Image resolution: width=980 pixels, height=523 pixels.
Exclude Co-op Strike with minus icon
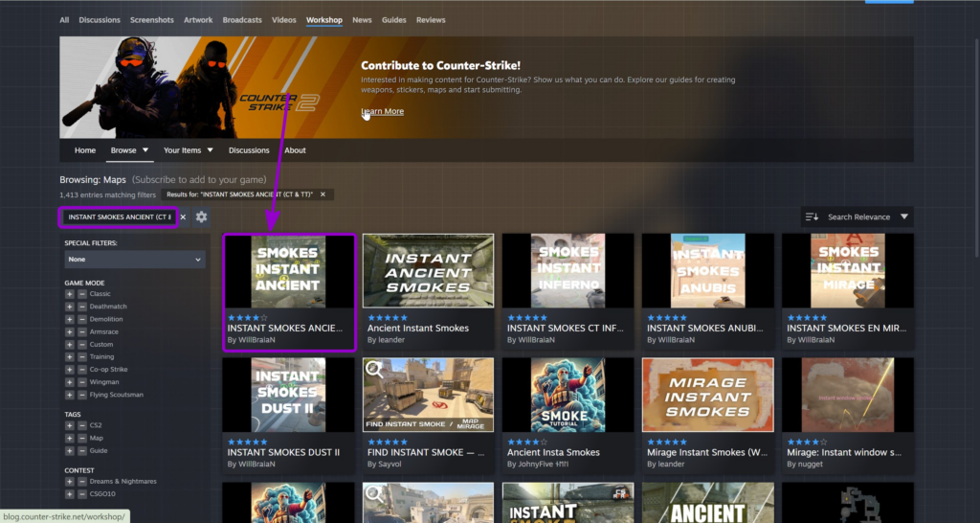[82, 370]
